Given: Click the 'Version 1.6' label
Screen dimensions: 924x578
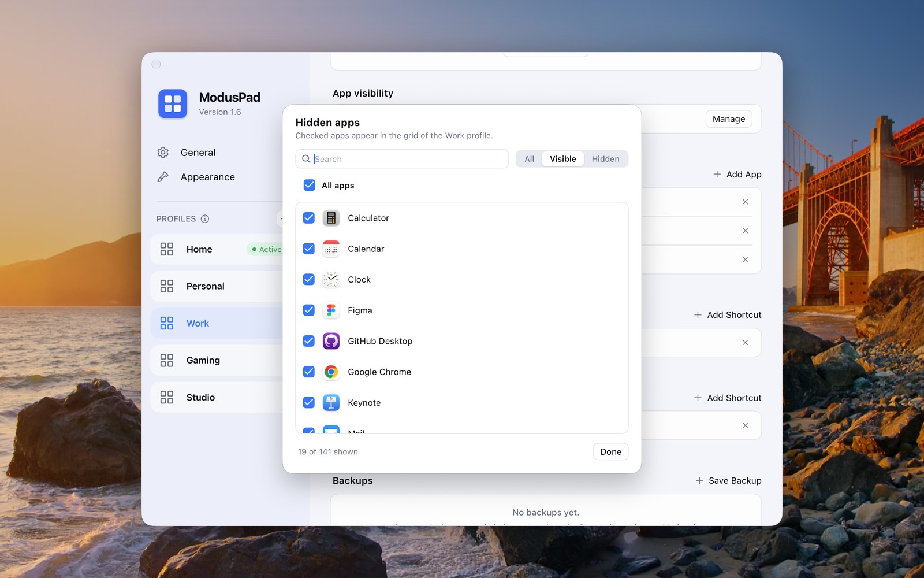Looking at the screenshot, I should (x=220, y=112).
